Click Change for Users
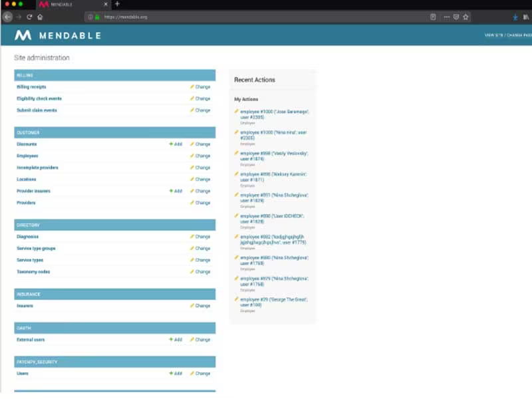532x399 pixels. pyautogui.click(x=201, y=373)
